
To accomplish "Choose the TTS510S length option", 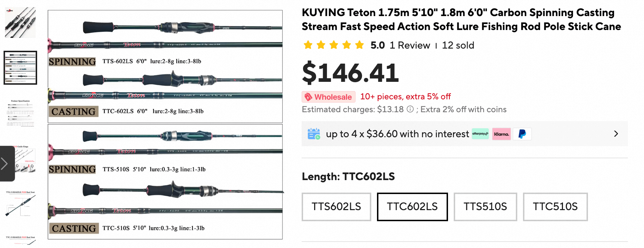I will coord(485,207).
